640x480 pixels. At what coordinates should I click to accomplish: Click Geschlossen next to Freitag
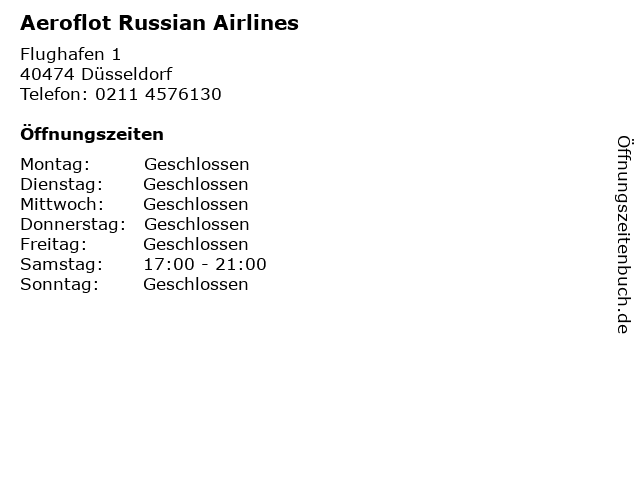click(196, 244)
